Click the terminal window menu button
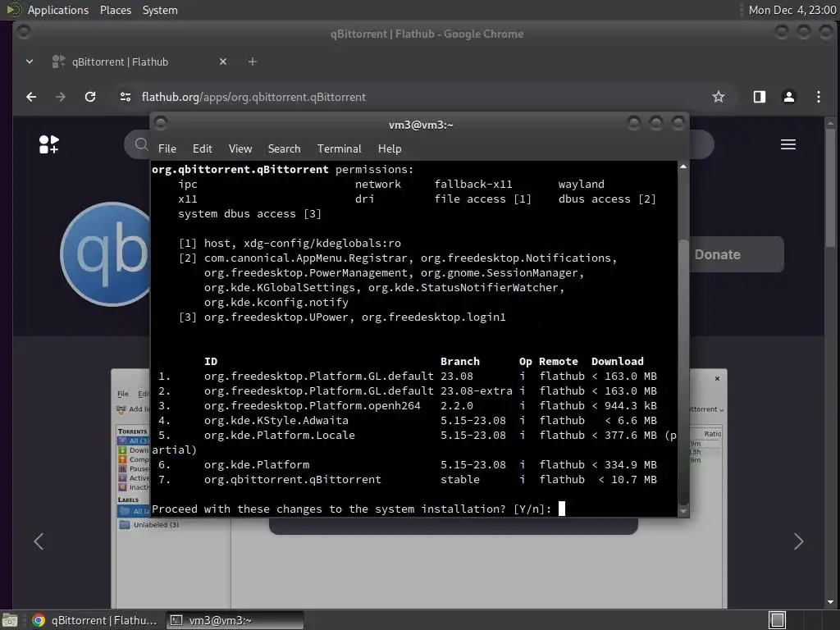This screenshot has height=630, width=840. [161, 124]
